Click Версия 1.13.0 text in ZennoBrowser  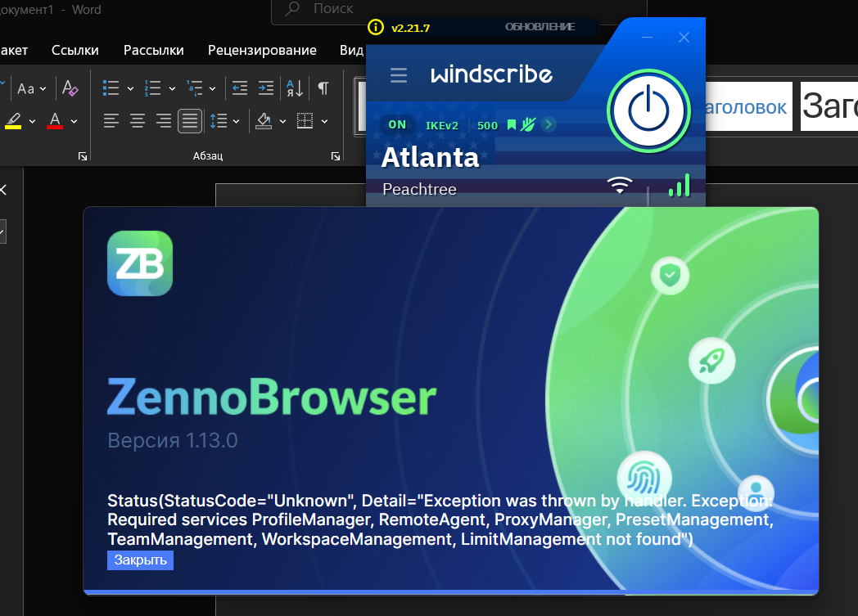pos(173,440)
